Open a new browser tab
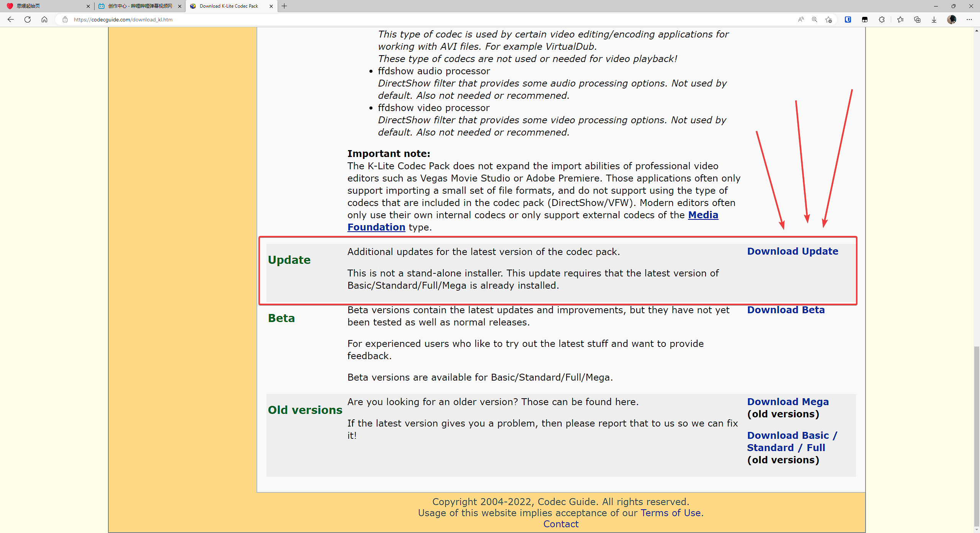 pyautogui.click(x=284, y=6)
